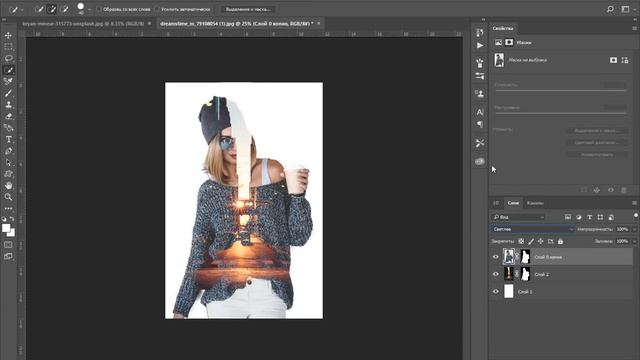
Task: Open the Edit Toolbar three-dots button
Action: 9,209
